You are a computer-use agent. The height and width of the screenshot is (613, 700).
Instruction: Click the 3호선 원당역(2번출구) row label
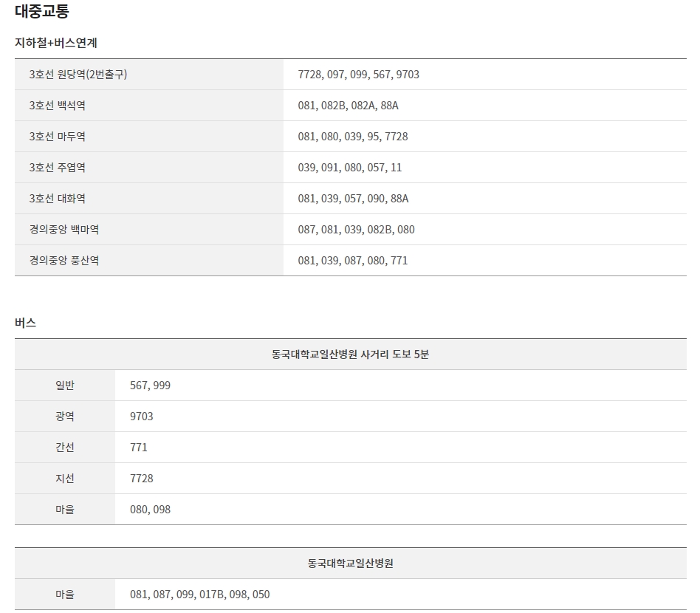coord(78,74)
